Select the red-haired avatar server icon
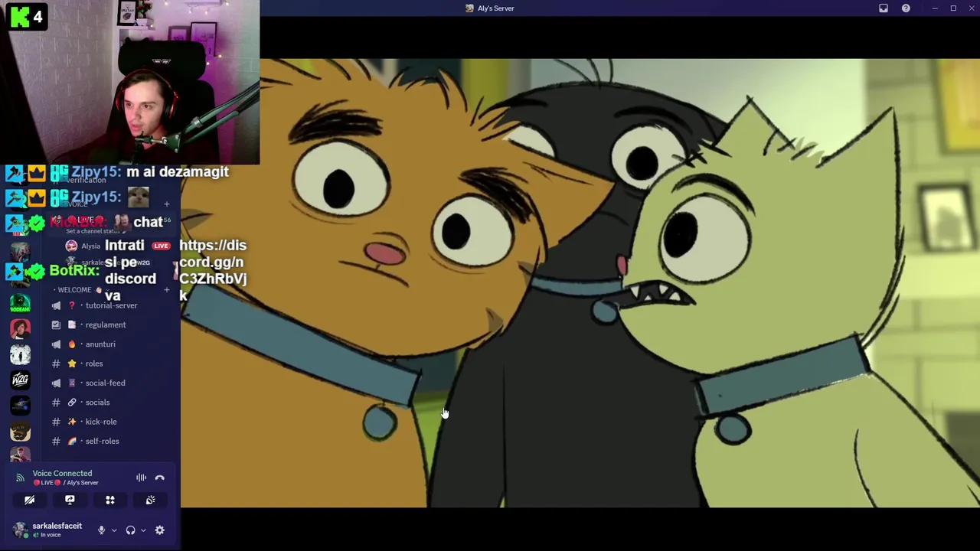Screen dimensions: 980x551 21,328
